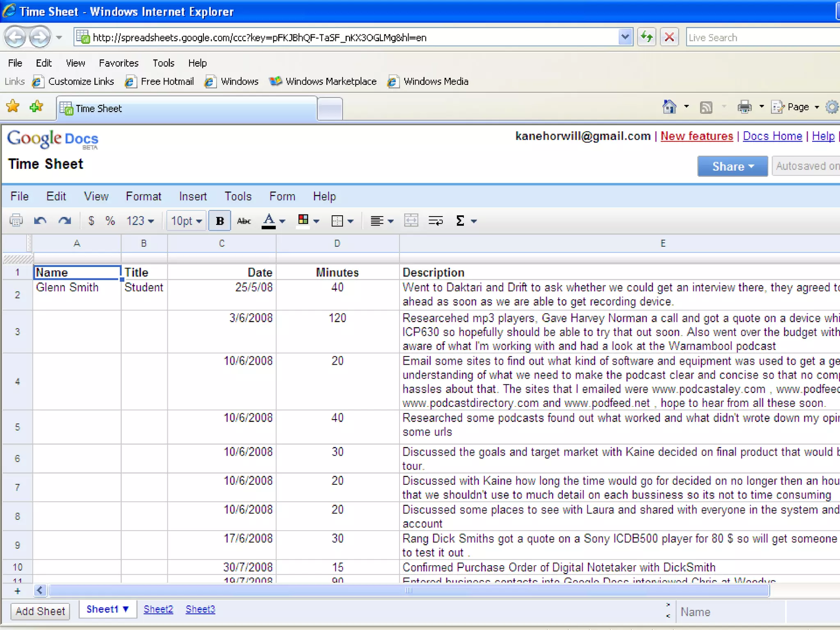
Task: Click the Windows Media link
Action: 436,81
